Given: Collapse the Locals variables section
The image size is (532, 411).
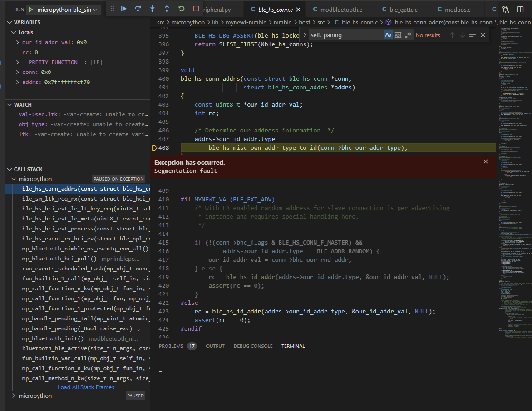Looking at the screenshot, I should (x=14, y=32).
